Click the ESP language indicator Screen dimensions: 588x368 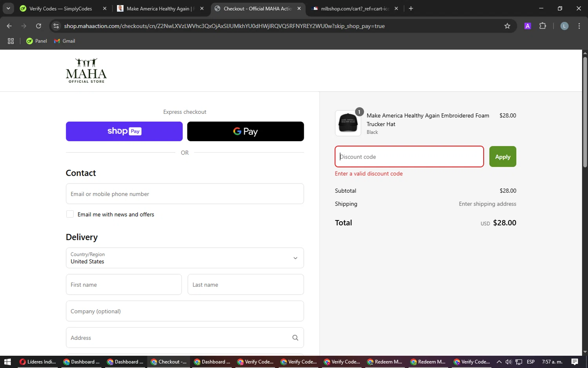point(531,362)
